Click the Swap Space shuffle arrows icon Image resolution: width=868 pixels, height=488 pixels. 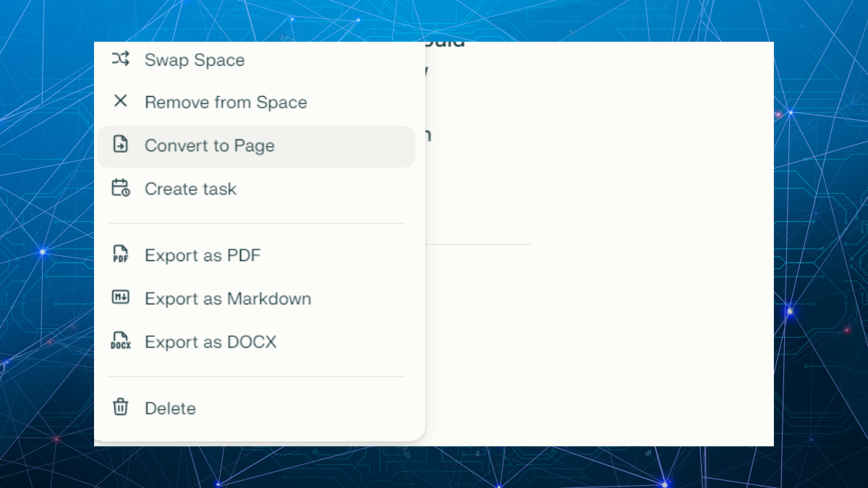120,59
